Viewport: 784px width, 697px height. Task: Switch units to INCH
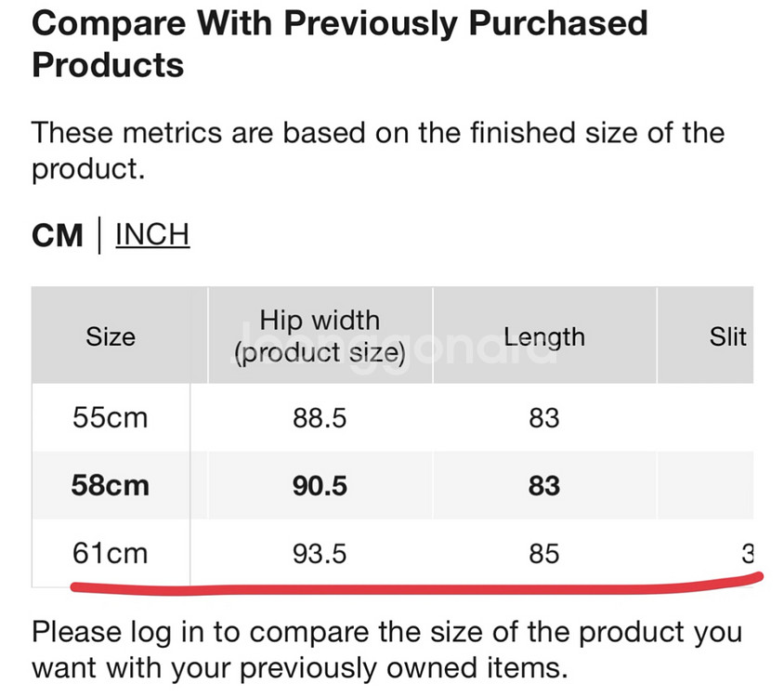click(152, 235)
